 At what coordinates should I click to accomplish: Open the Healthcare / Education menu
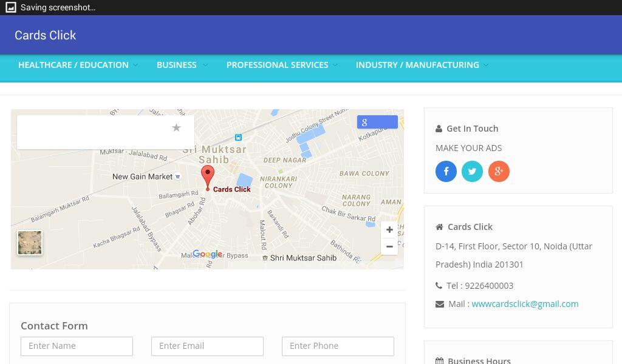(73, 65)
